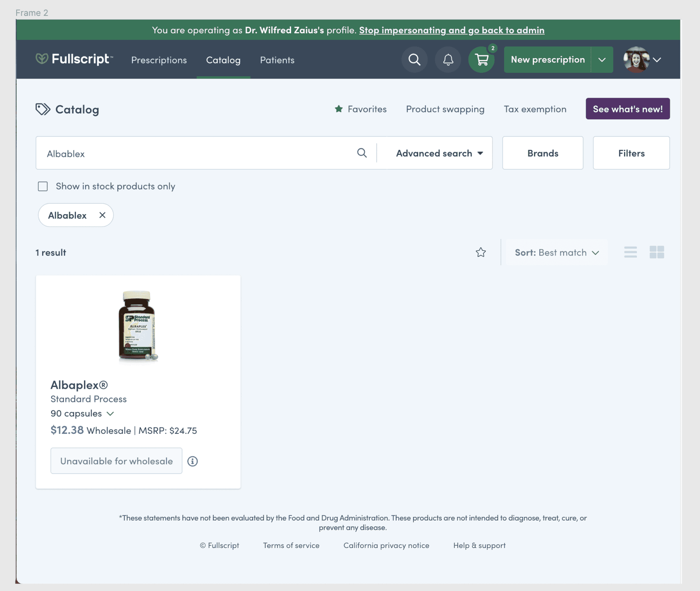The height and width of the screenshot is (591, 700).
Task: Open the Albaplex® product title
Action: click(79, 385)
